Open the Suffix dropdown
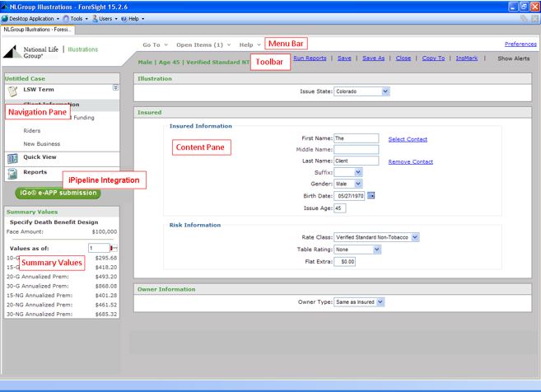Screen dimensions: 541x392 [358, 172]
